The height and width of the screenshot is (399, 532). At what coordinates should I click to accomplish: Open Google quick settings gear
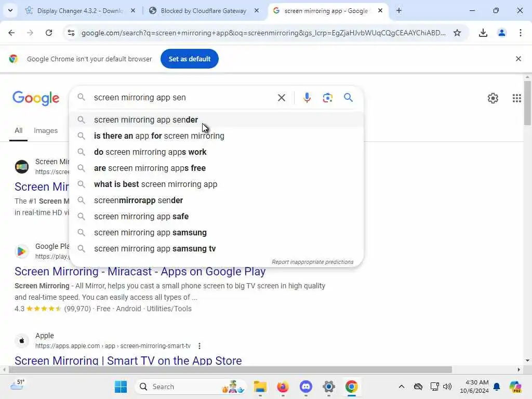(493, 98)
